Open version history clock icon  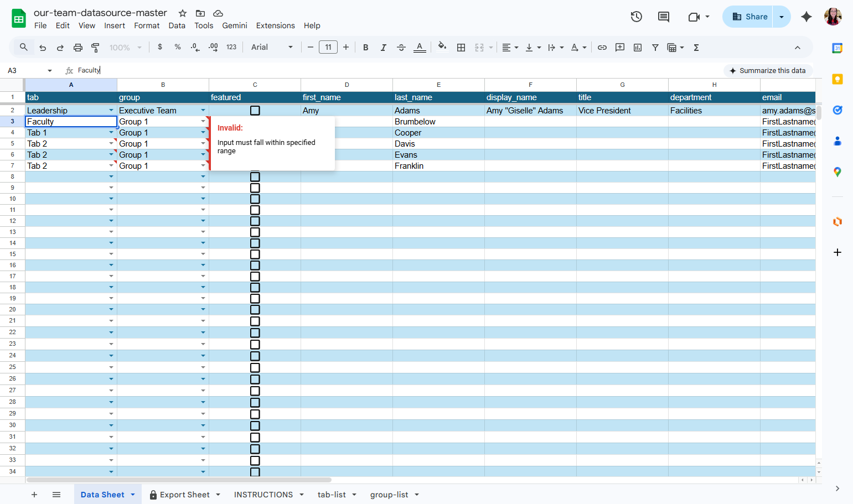tap(637, 17)
